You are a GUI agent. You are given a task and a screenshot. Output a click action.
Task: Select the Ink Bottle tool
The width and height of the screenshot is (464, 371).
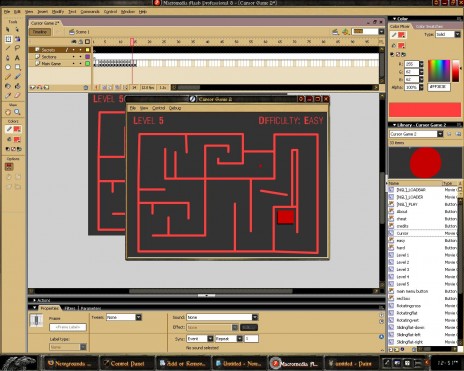pos(8,86)
